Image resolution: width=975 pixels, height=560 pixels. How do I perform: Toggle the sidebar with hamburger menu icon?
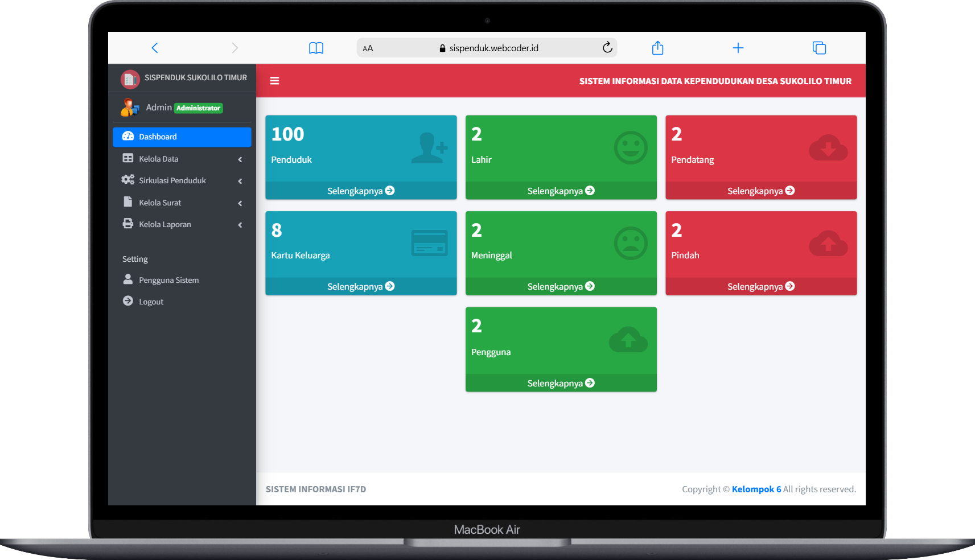click(274, 81)
